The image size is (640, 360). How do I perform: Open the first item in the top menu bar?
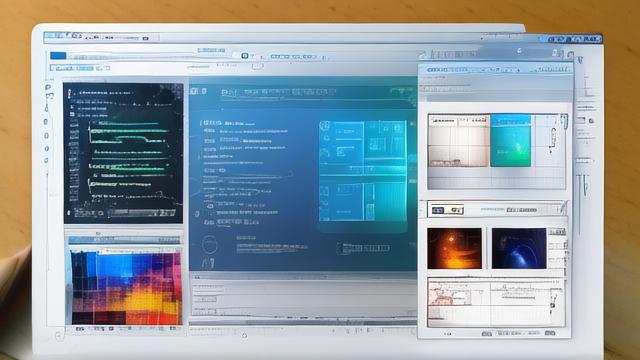click(x=54, y=36)
